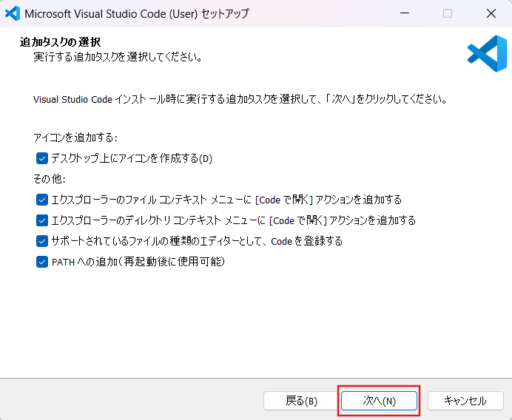Minimize the setup window
The width and height of the screenshot is (512, 420).
pos(404,13)
